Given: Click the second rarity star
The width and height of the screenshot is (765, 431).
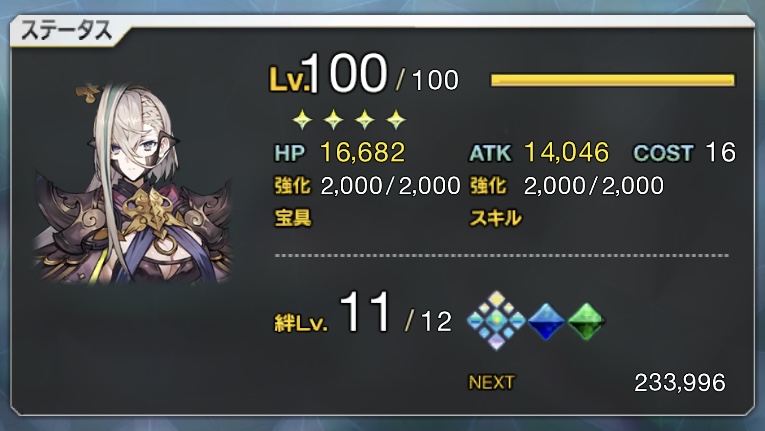Looking at the screenshot, I should [333, 119].
